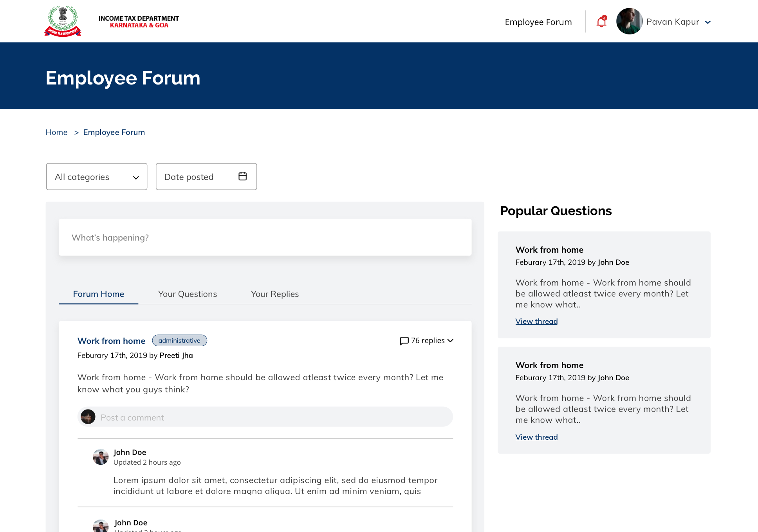Click the calendar icon in Date posted
Viewport: 758px width, 532px height.
(x=242, y=176)
